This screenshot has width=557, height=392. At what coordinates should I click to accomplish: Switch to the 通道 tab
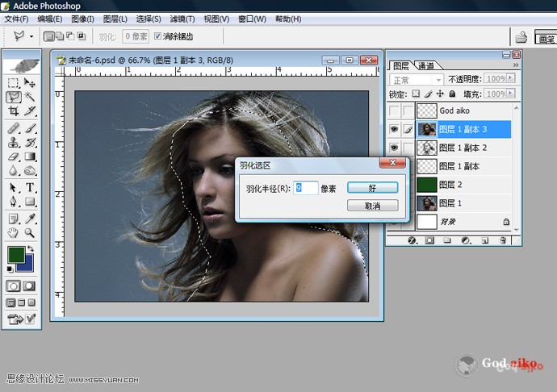pyautogui.click(x=426, y=65)
